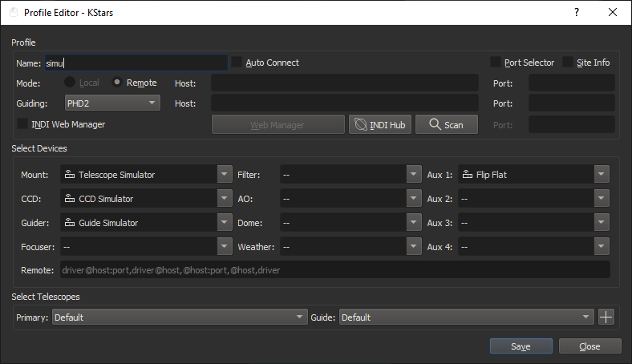This screenshot has height=364, width=632.
Task: Open the CCD Simulator dropdown
Action: click(x=146, y=198)
